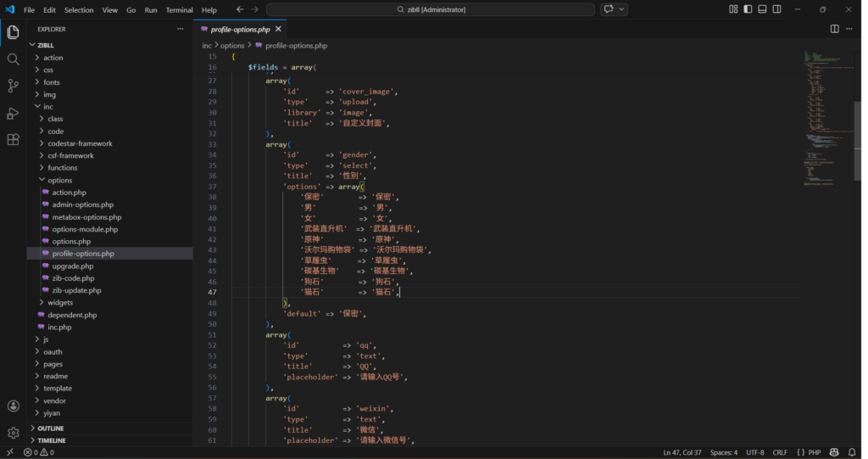Open the Accounts icon
The height and width of the screenshot is (459, 868).
point(14,406)
